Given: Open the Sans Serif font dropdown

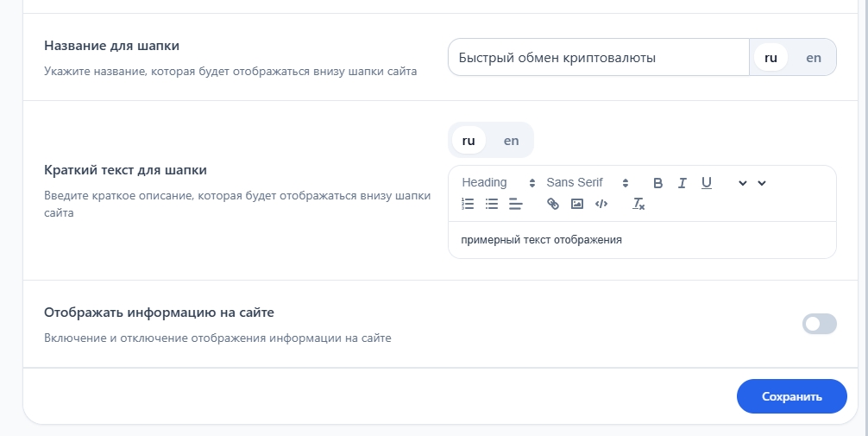Looking at the screenshot, I should click(x=588, y=183).
